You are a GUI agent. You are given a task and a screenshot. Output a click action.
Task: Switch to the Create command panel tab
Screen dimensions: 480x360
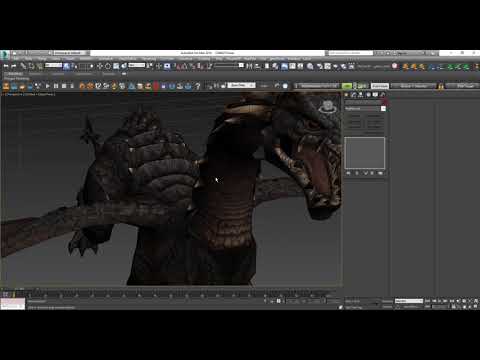tap(346, 95)
